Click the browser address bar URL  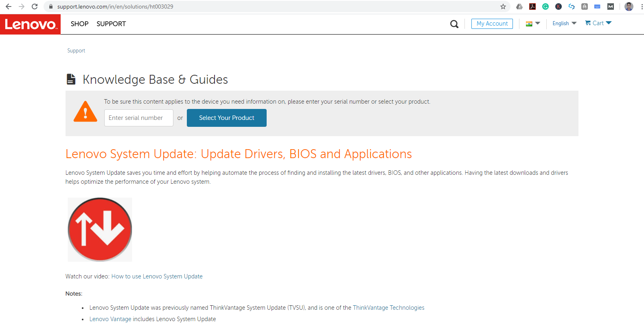(x=115, y=7)
